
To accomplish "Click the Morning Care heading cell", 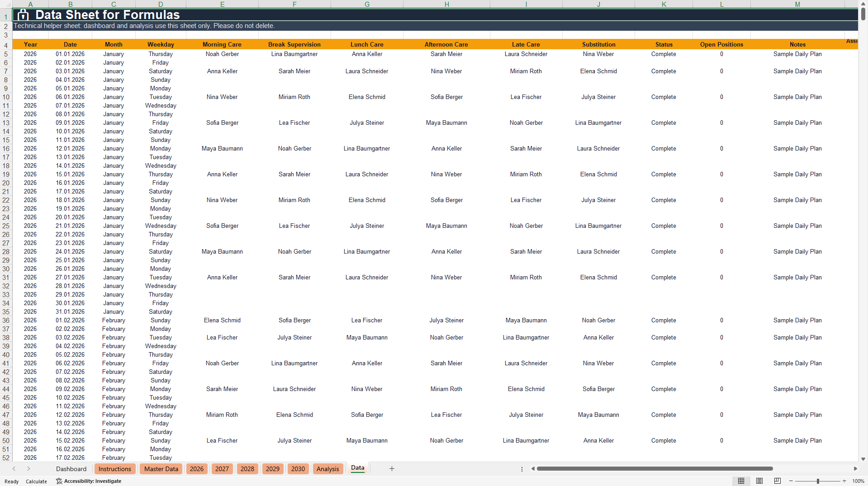I will point(222,44).
